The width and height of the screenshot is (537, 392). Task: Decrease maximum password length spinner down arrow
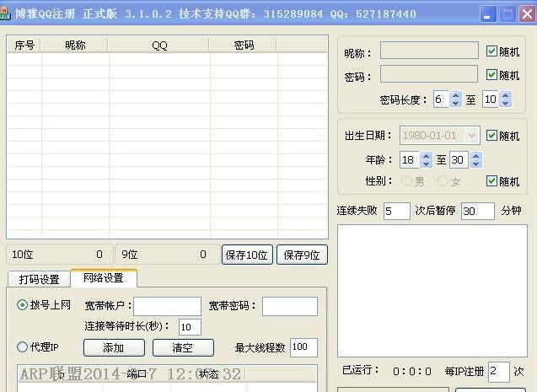tap(506, 103)
